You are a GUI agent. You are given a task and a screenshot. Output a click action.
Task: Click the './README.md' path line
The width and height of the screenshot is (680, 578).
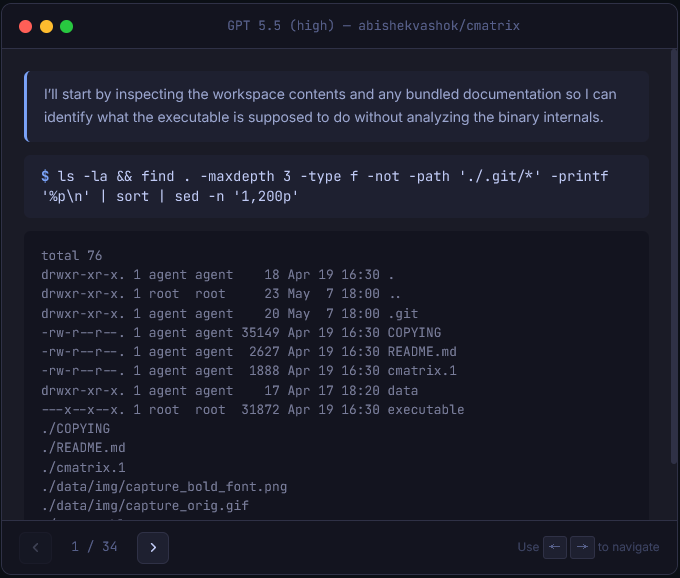[83, 448]
